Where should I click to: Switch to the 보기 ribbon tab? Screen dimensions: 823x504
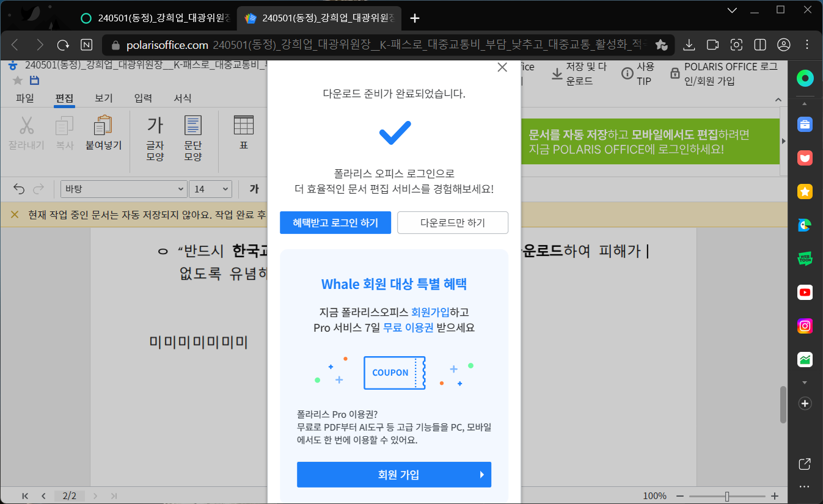tap(104, 98)
